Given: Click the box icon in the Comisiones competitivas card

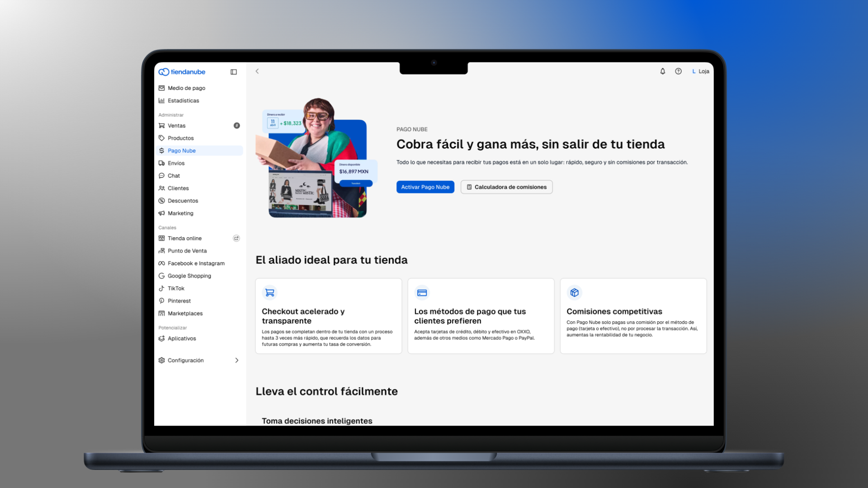Looking at the screenshot, I should [575, 293].
